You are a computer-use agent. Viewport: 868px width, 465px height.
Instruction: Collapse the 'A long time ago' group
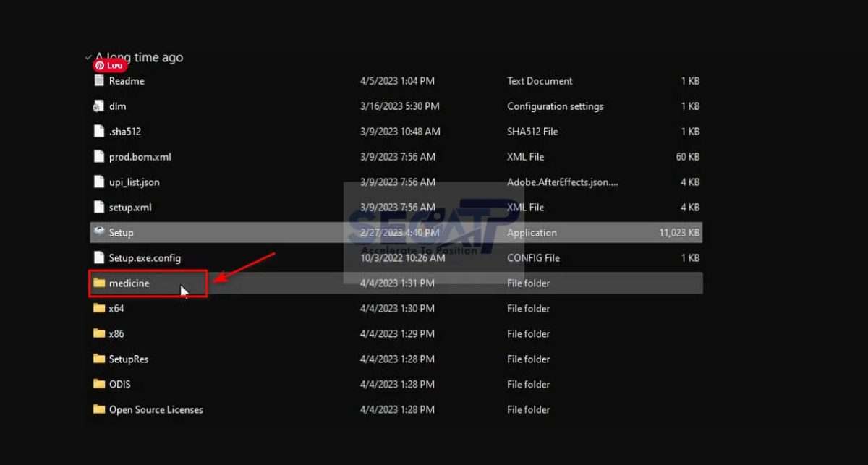[88, 57]
